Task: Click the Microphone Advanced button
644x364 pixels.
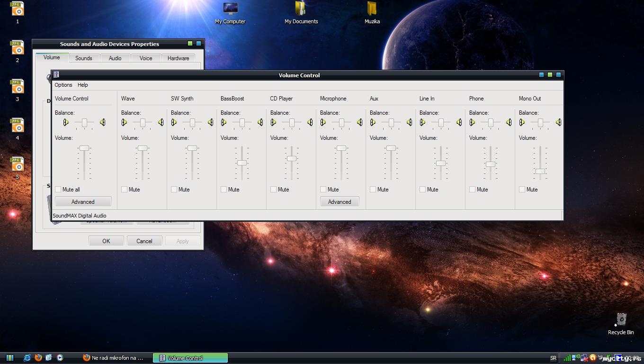Action: click(340, 202)
